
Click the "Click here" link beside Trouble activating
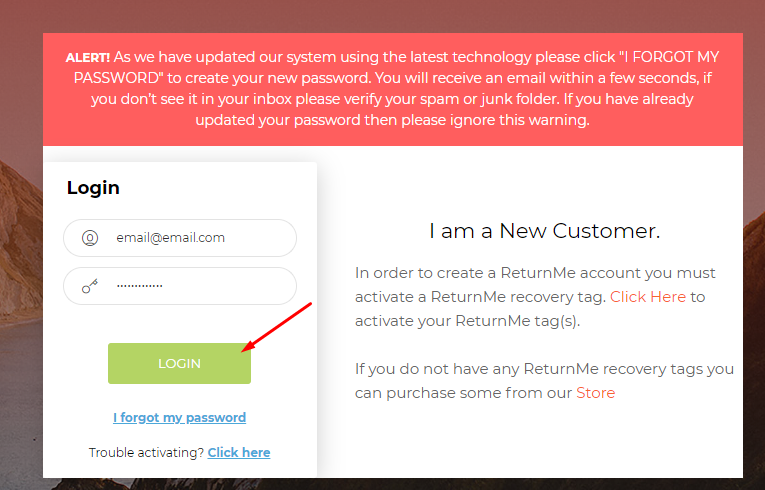click(x=239, y=452)
